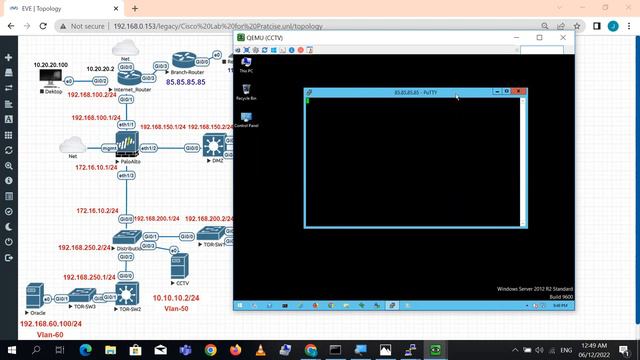The image size is (640, 360).
Task: Click the Net cloud beside PaloAlto mgmt
Action: [x=73, y=145]
